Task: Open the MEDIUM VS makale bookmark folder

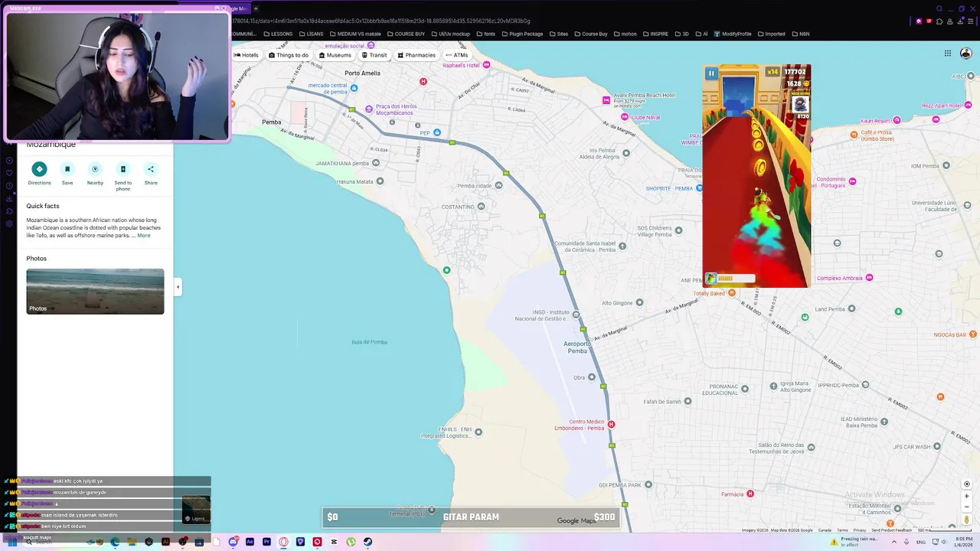Action: [x=355, y=34]
